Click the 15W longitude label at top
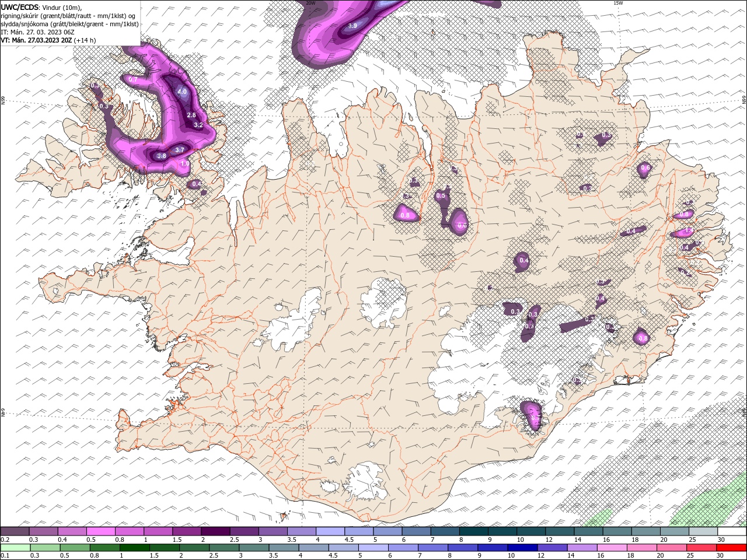The image size is (747, 560). [618, 3]
